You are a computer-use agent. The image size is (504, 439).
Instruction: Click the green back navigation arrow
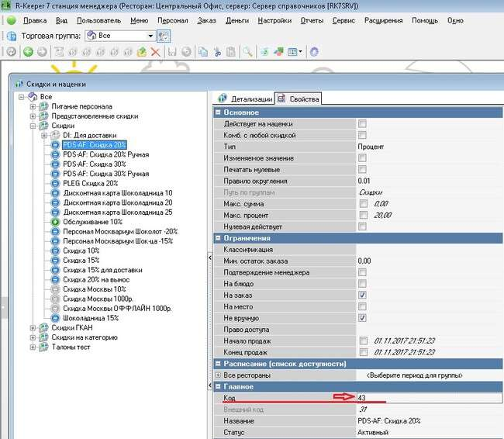pos(28,52)
